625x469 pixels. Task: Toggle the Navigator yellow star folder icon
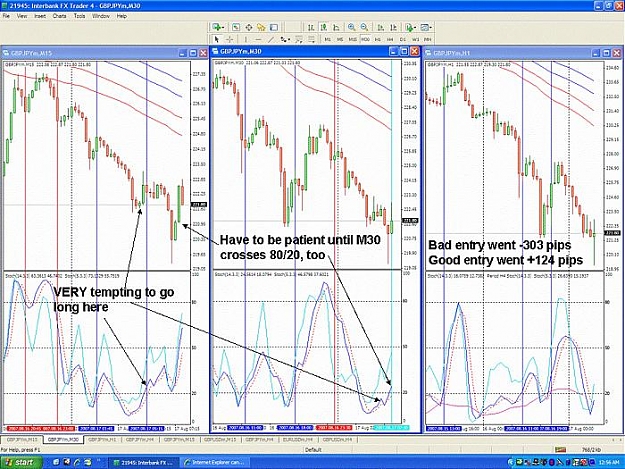[x=261, y=27]
